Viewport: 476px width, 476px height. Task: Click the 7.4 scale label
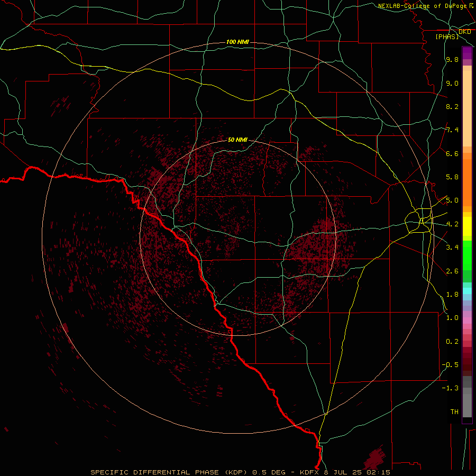[452, 130]
